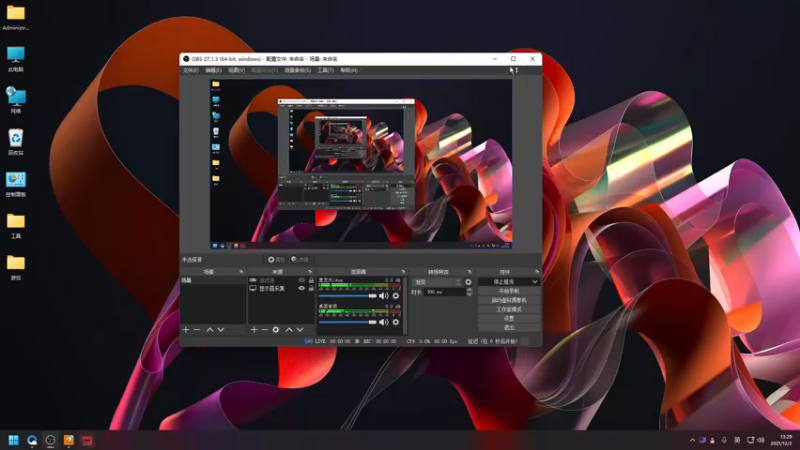Image resolution: width=800 pixels, height=450 pixels.
Task: Open the 视图(V) menu
Action: pyautogui.click(x=237, y=70)
